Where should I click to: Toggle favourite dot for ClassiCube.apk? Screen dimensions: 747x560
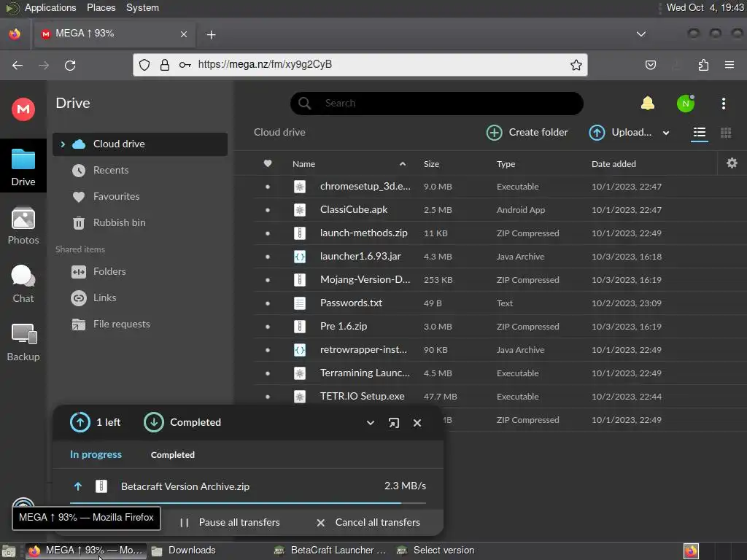click(268, 210)
